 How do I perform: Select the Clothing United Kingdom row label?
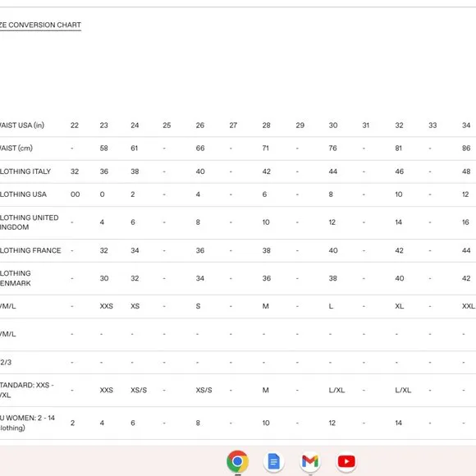click(30, 222)
